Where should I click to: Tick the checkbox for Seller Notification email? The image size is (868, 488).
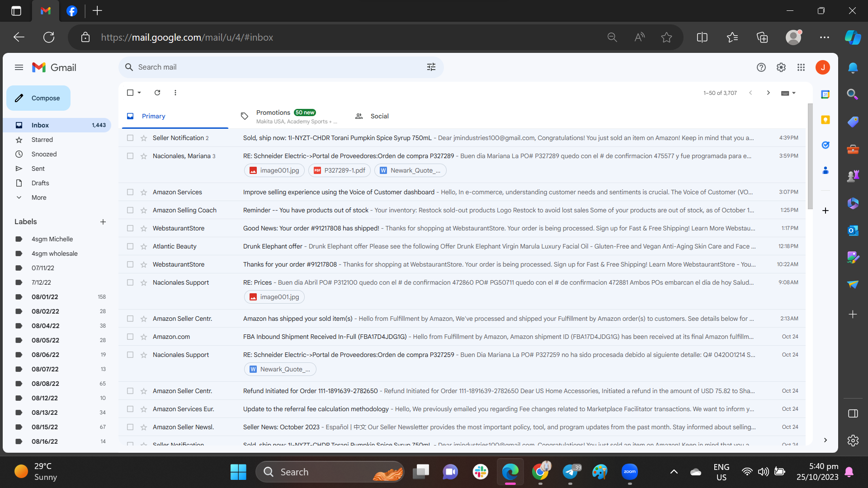tap(130, 138)
